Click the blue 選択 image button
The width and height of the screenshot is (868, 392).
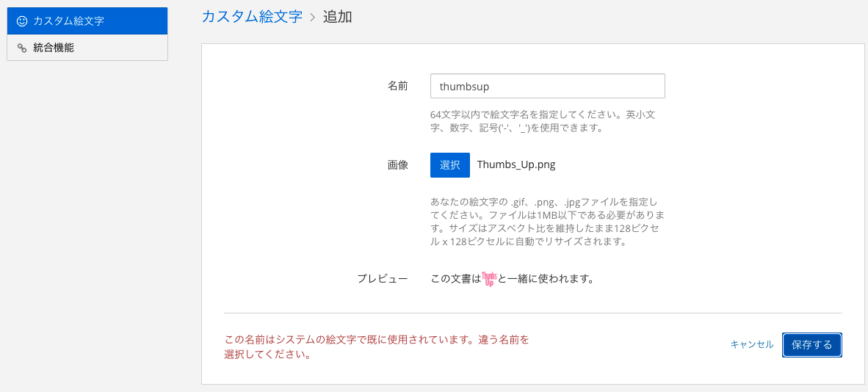point(450,165)
